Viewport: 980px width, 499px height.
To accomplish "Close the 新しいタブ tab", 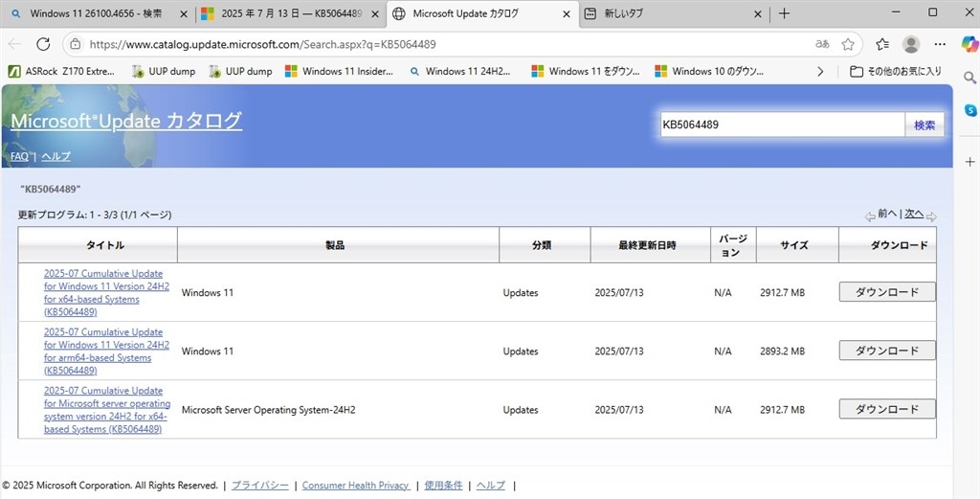I will coord(758,13).
